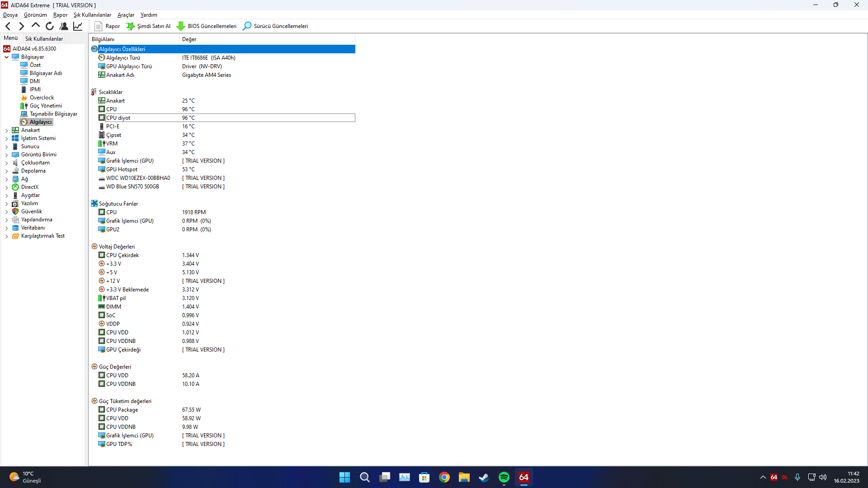
Task: Select the Overclock tree item
Action: click(x=42, y=98)
